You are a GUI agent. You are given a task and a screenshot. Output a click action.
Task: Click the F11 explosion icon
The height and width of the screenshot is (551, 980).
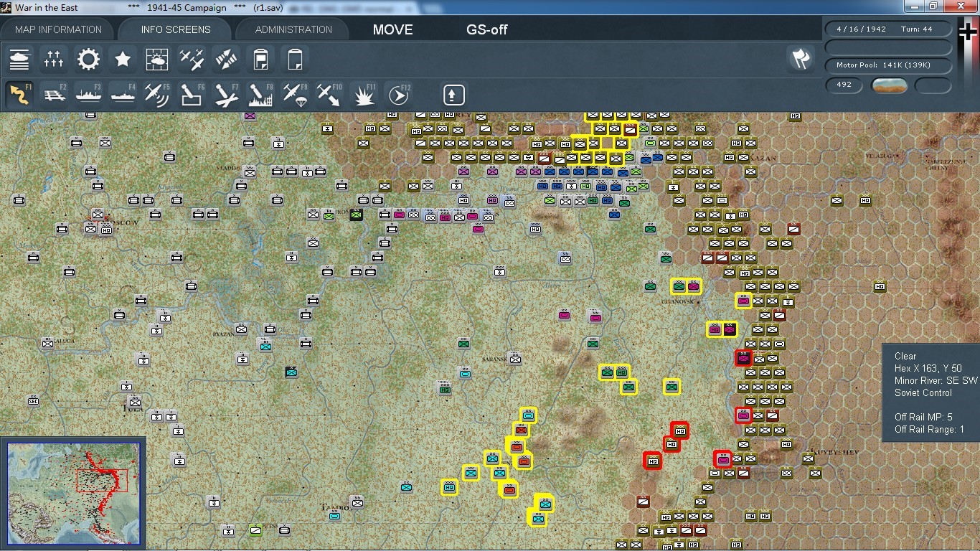(x=364, y=95)
